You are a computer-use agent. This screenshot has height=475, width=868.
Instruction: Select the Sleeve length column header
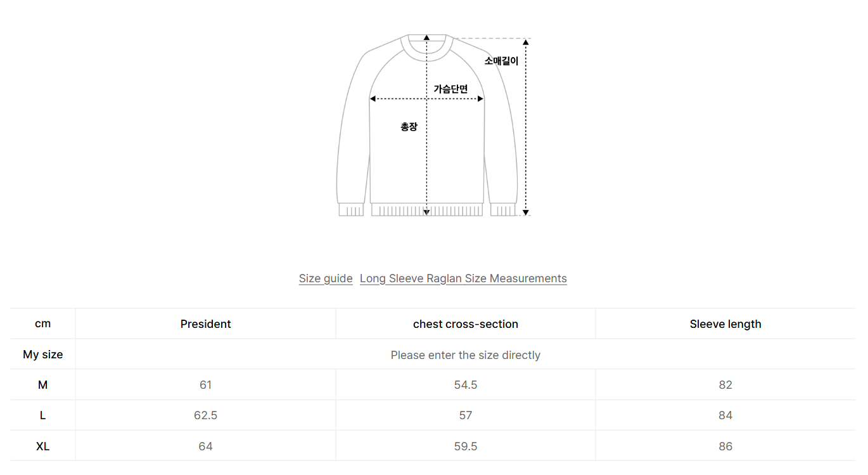[725, 324]
